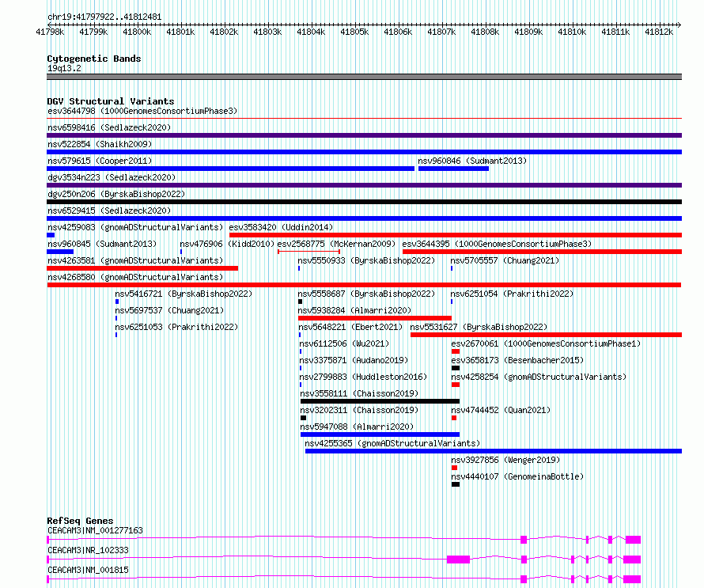Open nsv6251053 (Prakrithi2022) variant
Screen dimensions: 704x588
click(176, 327)
